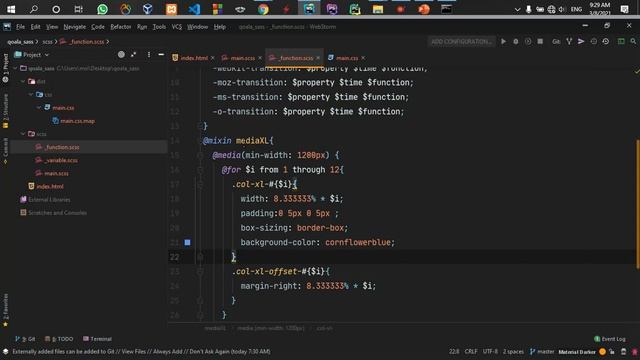Viewport: 640px width, 360px height.
Task: Click the Git push arrow icon
Action: pos(581,41)
